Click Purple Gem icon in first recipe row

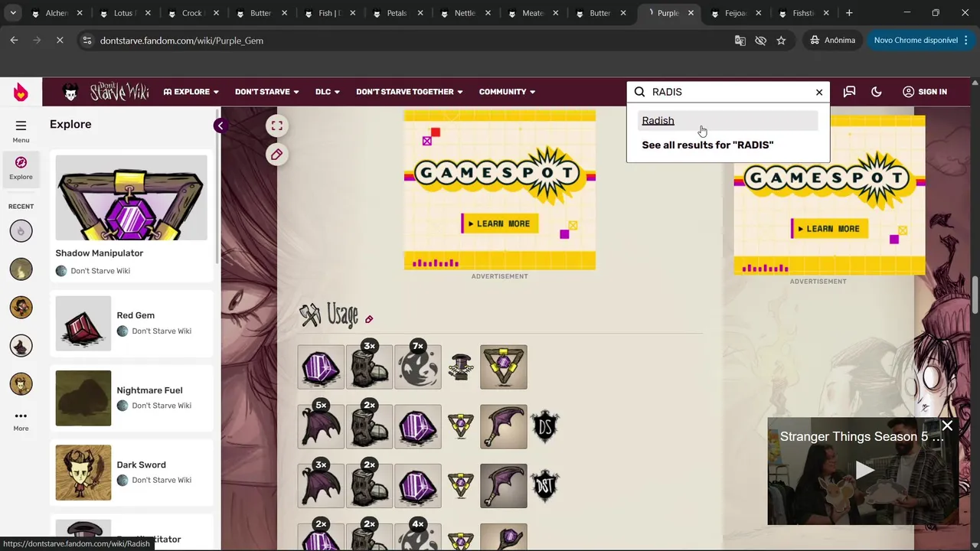pos(321,367)
